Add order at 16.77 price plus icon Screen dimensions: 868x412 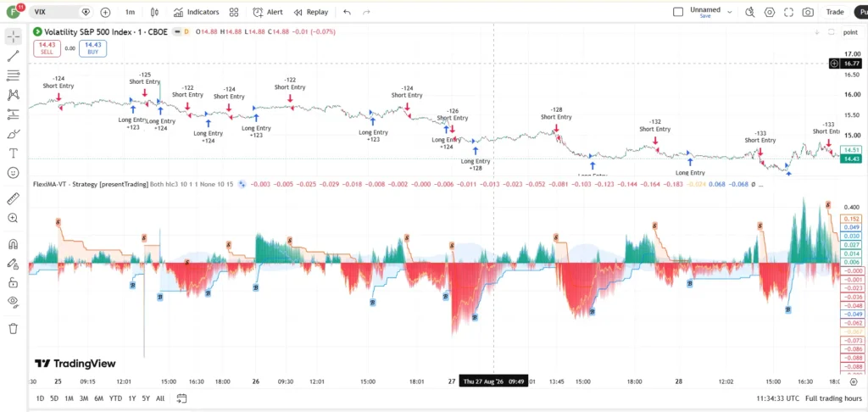tap(834, 64)
